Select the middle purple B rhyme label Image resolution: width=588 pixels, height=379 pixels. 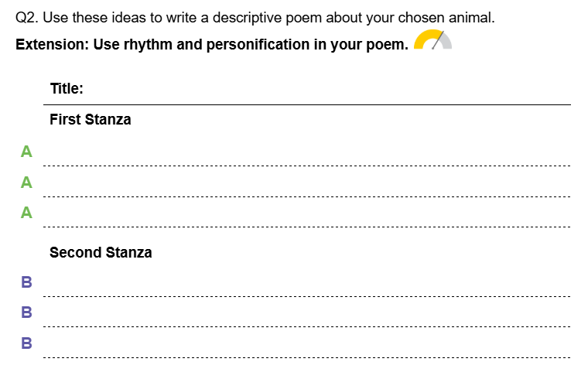coord(26,312)
